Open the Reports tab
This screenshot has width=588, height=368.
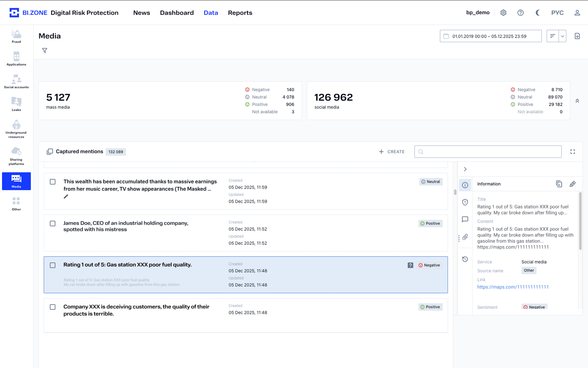240,13
